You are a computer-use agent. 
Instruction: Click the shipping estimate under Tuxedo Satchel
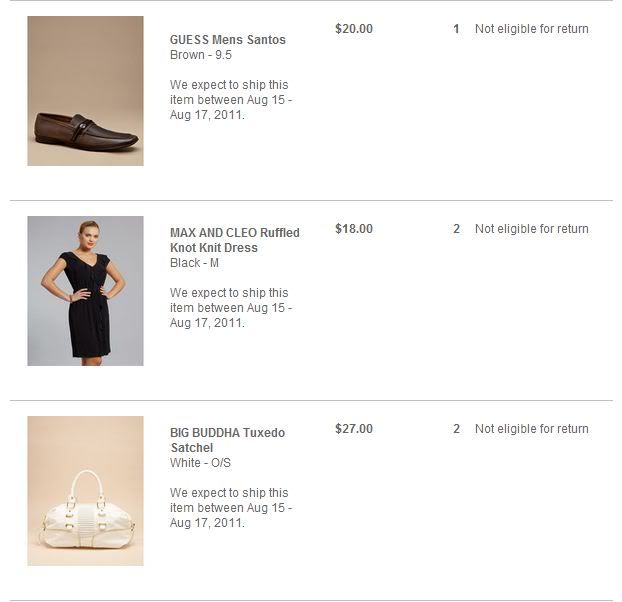point(230,508)
